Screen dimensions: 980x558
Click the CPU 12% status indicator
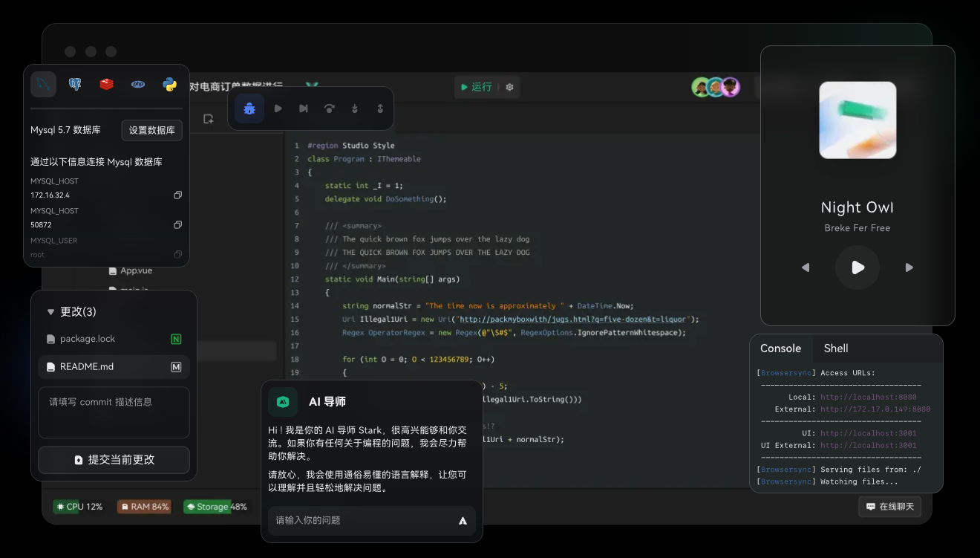78,507
